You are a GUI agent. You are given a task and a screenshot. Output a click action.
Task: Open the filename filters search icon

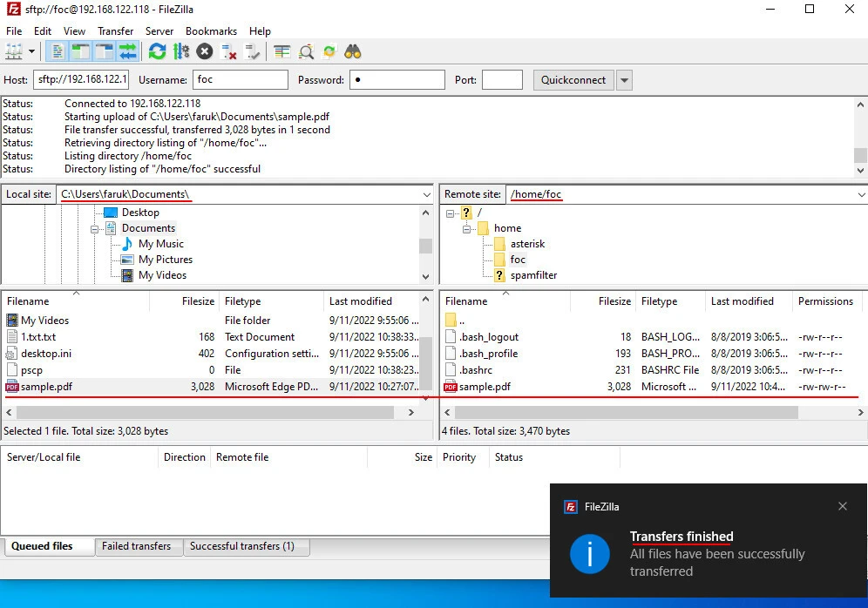(x=306, y=51)
